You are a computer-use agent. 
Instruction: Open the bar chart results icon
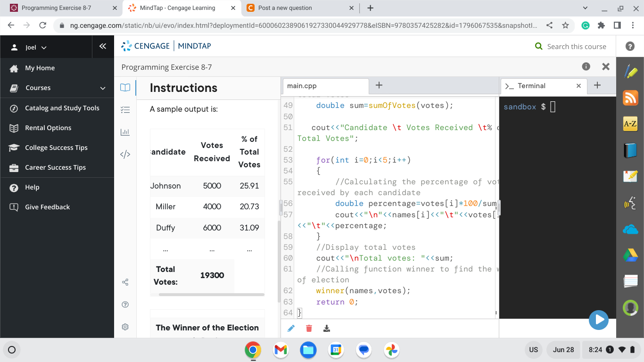click(125, 132)
